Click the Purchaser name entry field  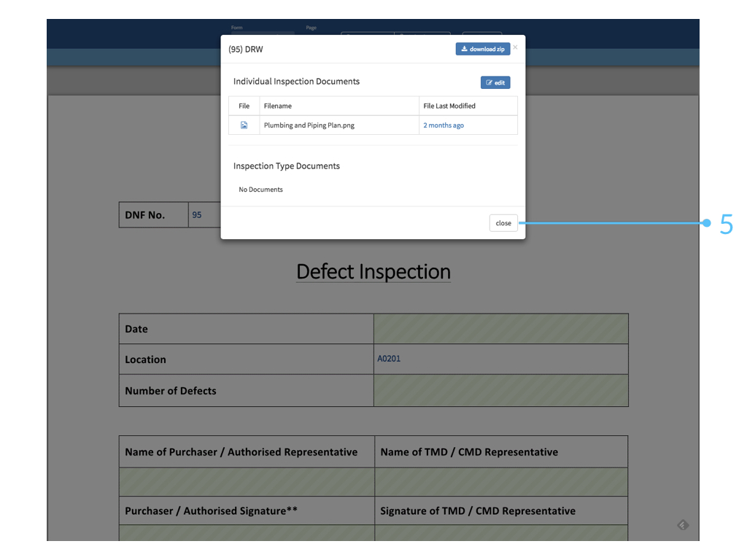(x=247, y=482)
